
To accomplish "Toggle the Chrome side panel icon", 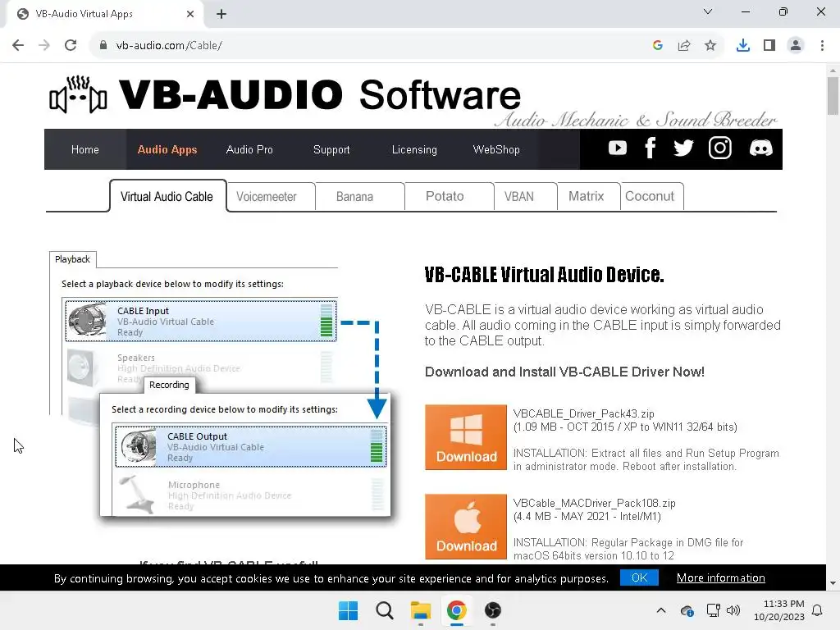I will [x=769, y=45].
